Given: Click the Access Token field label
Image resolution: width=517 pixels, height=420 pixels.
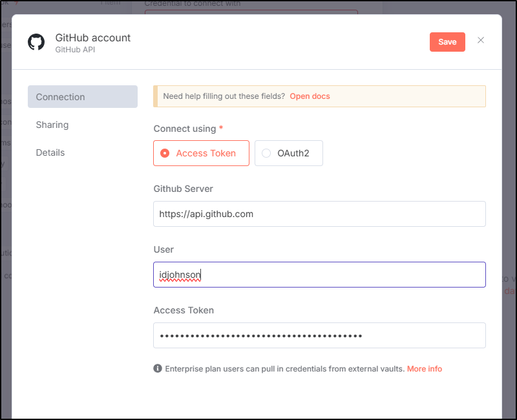Looking at the screenshot, I should (184, 310).
